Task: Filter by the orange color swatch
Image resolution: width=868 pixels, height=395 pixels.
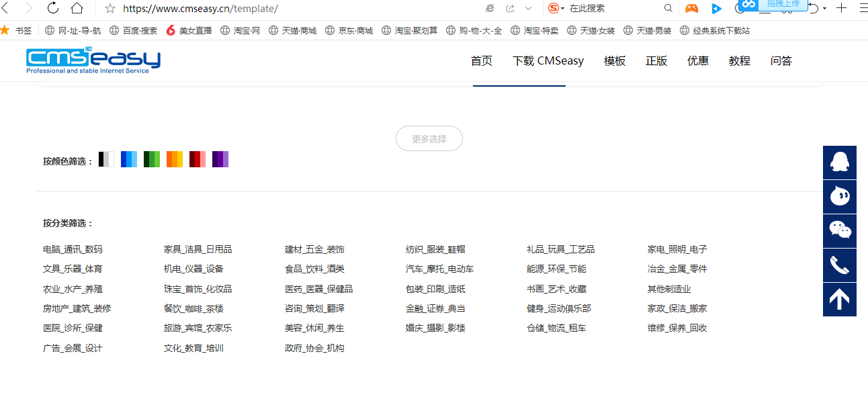Action: pyautogui.click(x=175, y=160)
